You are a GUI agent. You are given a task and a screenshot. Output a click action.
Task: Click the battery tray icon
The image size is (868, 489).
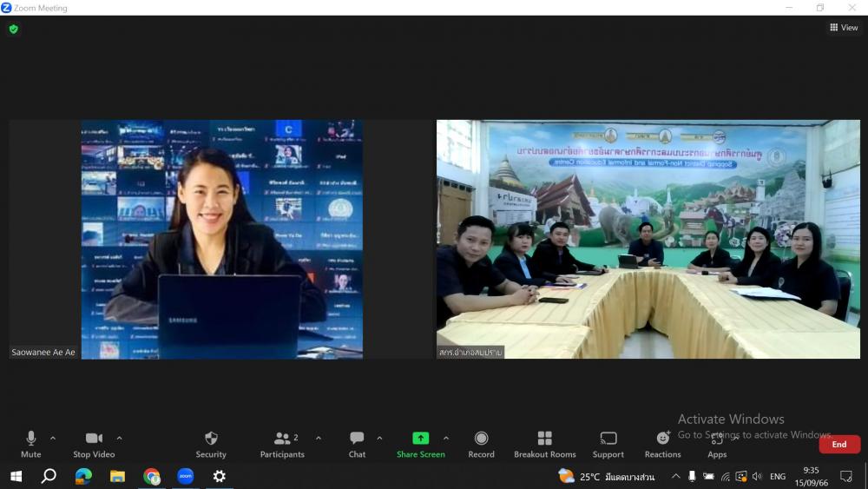[708, 476]
